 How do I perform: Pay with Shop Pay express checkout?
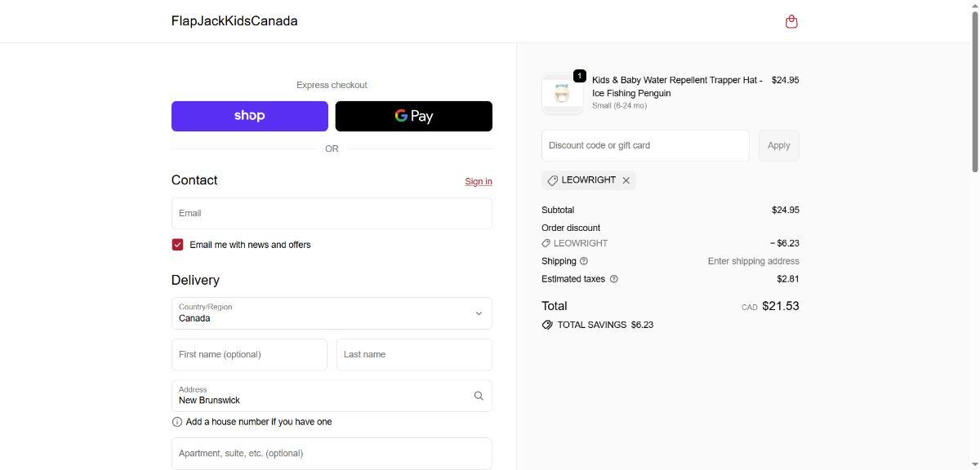[249, 116]
